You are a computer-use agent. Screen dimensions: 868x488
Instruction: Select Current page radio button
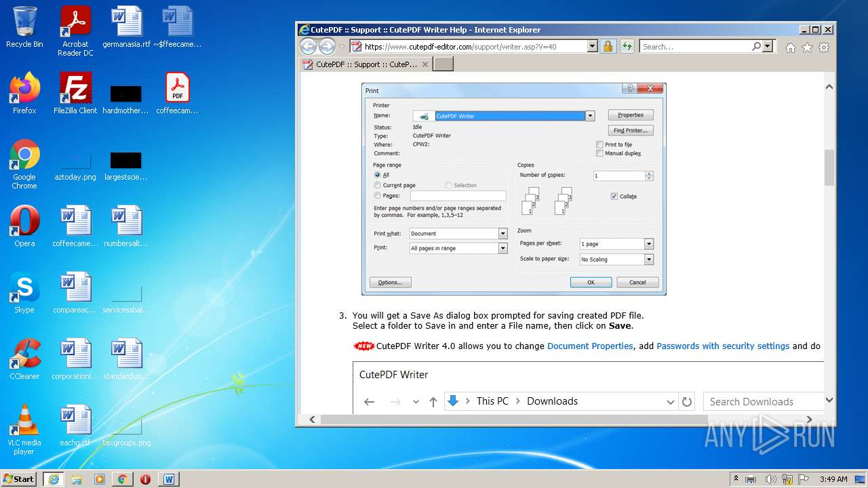coord(378,185)
